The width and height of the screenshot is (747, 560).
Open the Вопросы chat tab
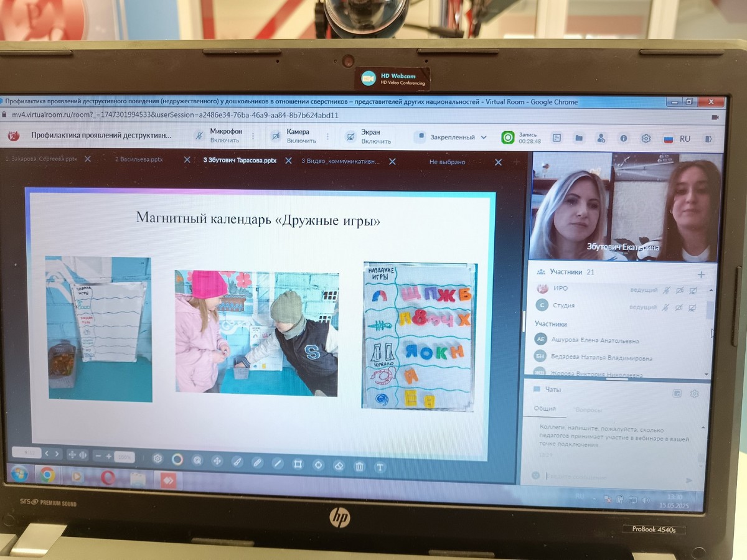[588, 410]
